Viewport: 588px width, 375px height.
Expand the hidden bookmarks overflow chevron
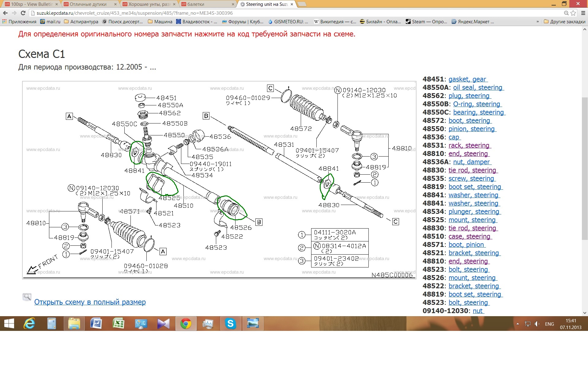[x=538, y=22]
